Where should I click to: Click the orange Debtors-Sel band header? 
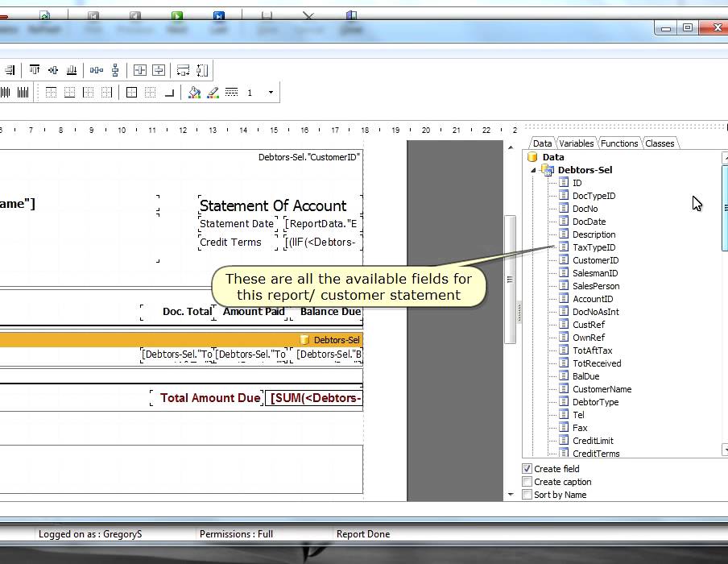coord(181,339)
